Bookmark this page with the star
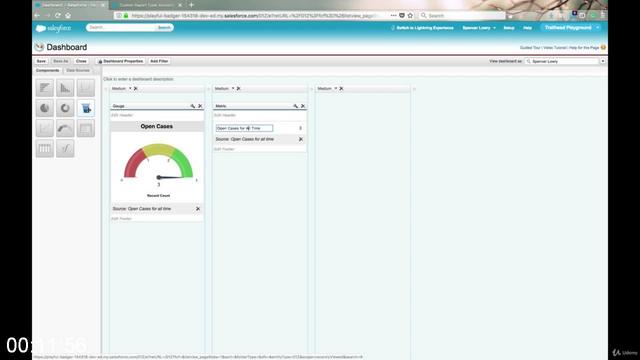The width and height of the screenshot is (640, 360). (410, 16)
